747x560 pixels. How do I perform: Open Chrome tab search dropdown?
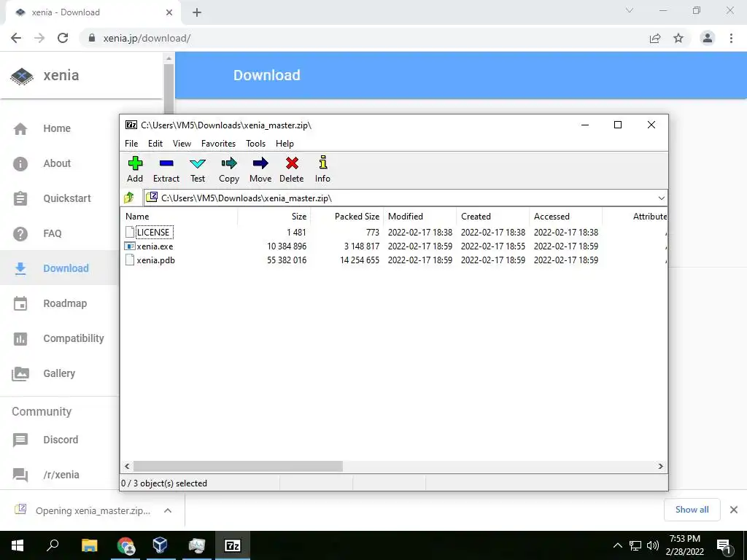tap(630, 10)
